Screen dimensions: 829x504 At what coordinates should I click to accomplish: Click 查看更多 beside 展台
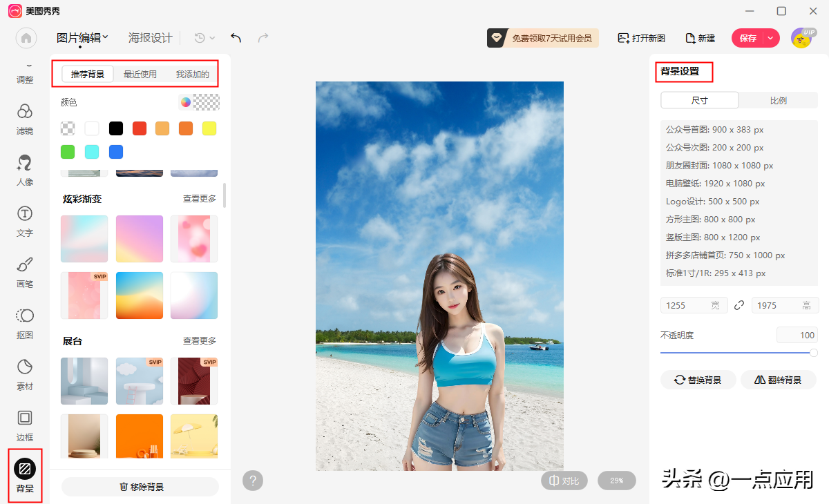pos(200,341)
